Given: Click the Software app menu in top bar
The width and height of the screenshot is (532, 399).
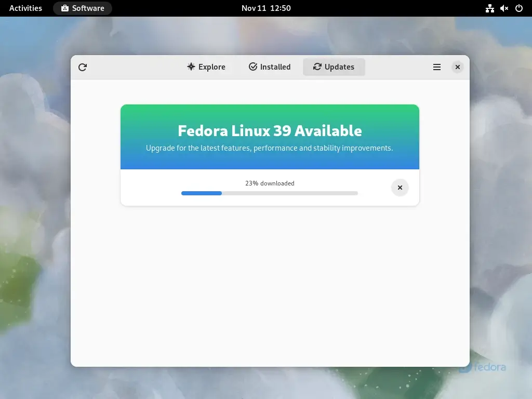Looking at the screenshot, I should (83, 8).
